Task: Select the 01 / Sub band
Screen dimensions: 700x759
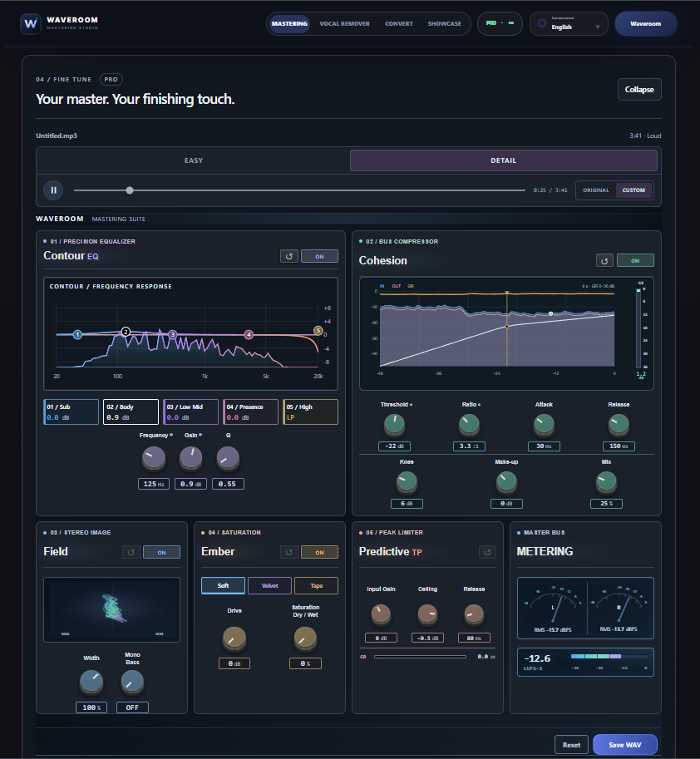Action: point(71,412)
